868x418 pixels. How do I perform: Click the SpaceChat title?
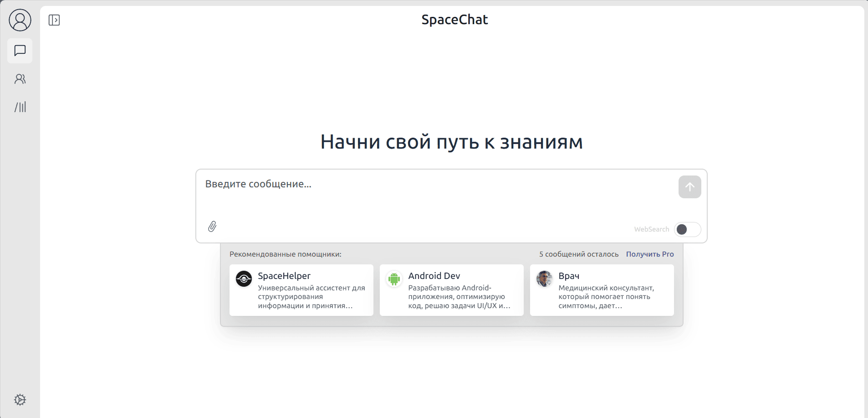454,20
